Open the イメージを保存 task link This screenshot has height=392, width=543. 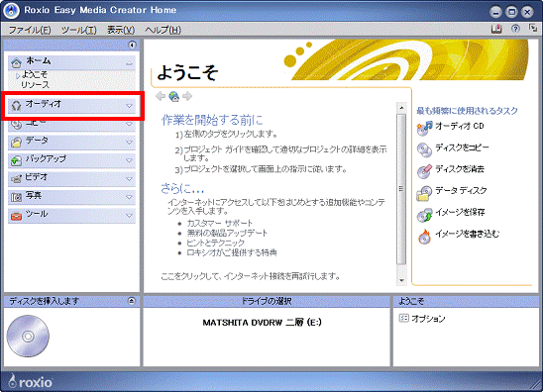point(460,212)
